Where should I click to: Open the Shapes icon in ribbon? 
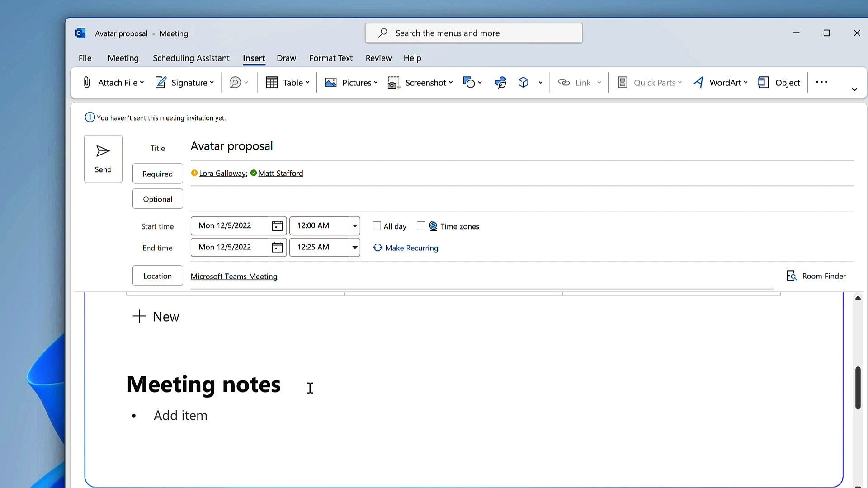tap(469, 83)
